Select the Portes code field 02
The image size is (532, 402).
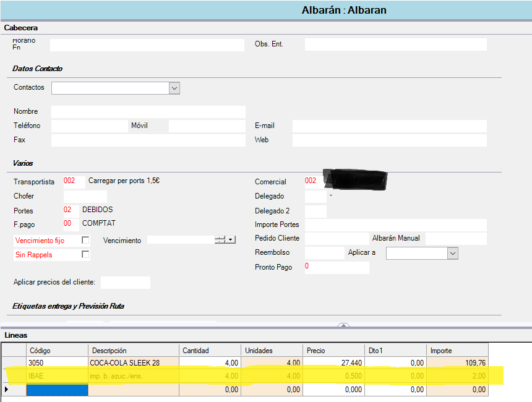[71, 211]
